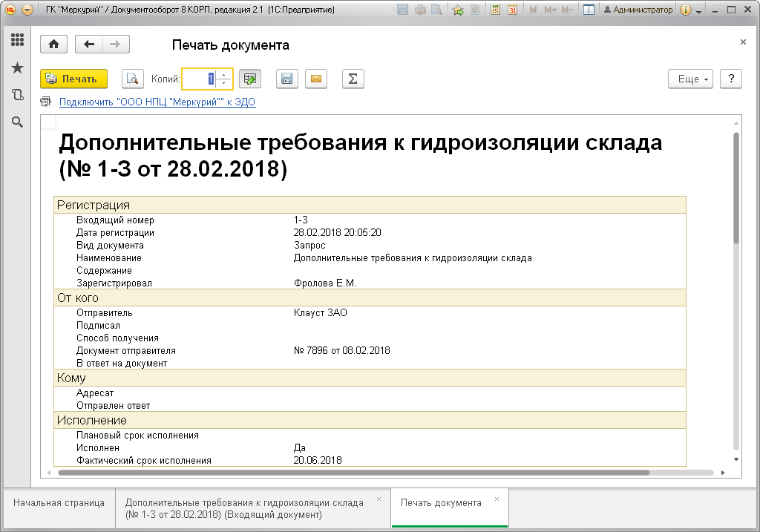Open help with question mark button
The height and width of the screenshot is (532, 760).
[731, 79]
